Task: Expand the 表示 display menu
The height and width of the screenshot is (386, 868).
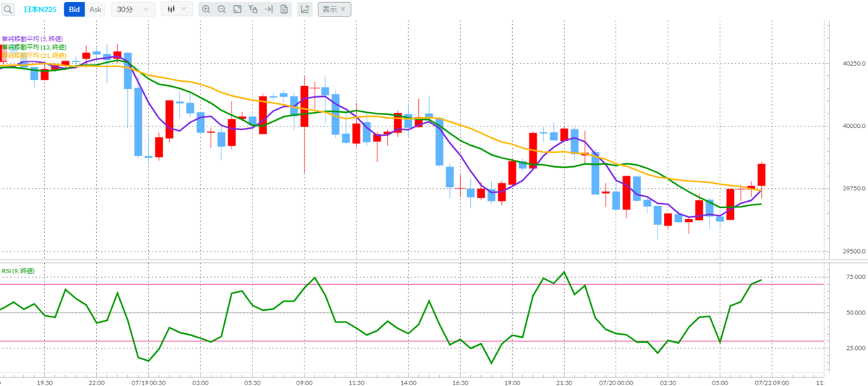Action: click(x=334, y=9)
